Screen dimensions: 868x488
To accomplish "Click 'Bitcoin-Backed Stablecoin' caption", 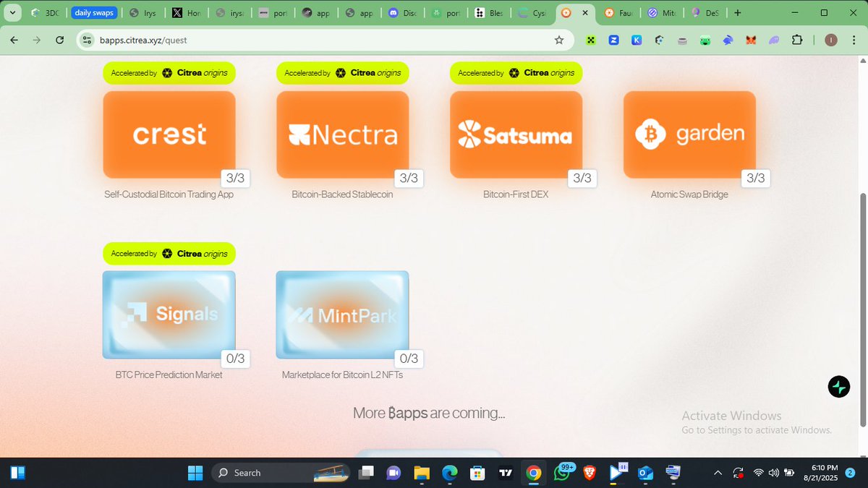I will (x=342, y=194).
